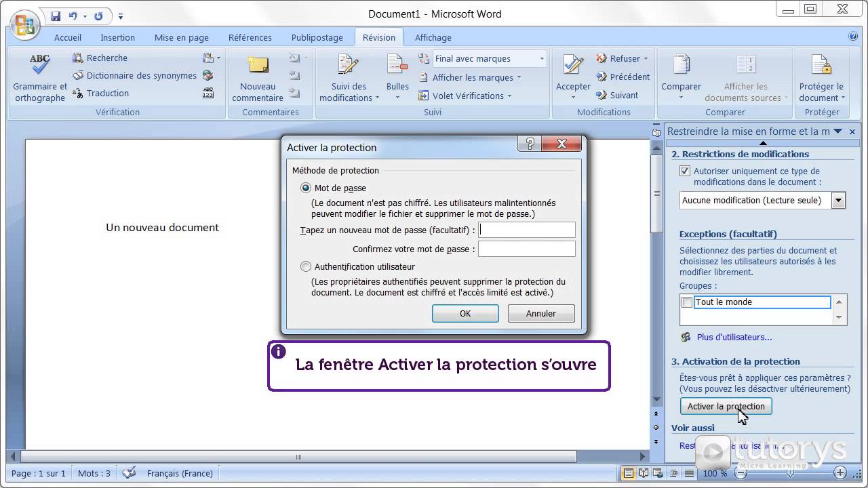Switch to Print Layout view

(x=629, y=473)
